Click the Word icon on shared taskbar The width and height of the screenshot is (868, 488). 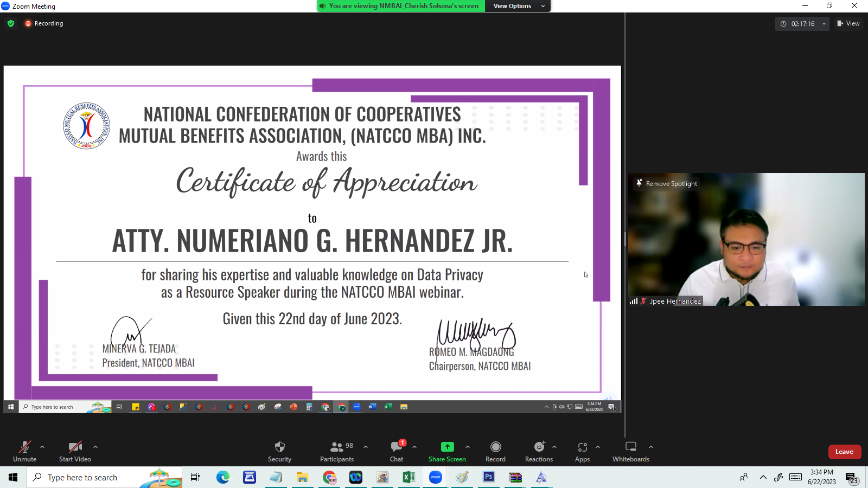372,407
